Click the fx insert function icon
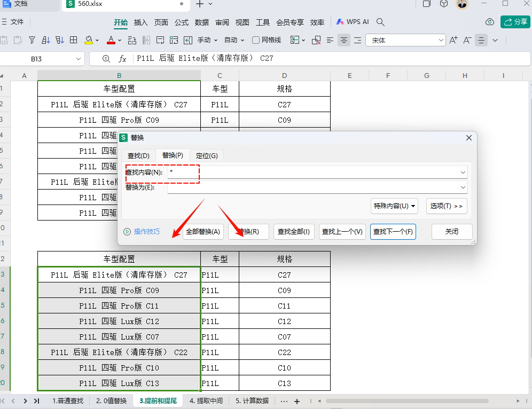This screenshot has width=532, height=409. point(122,59)
